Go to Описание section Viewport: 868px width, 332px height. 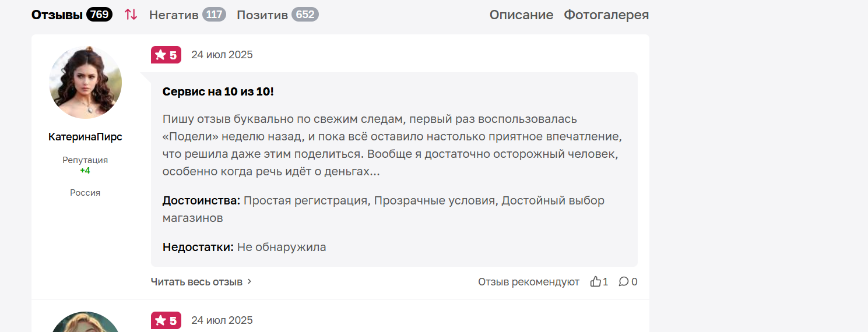521,15
